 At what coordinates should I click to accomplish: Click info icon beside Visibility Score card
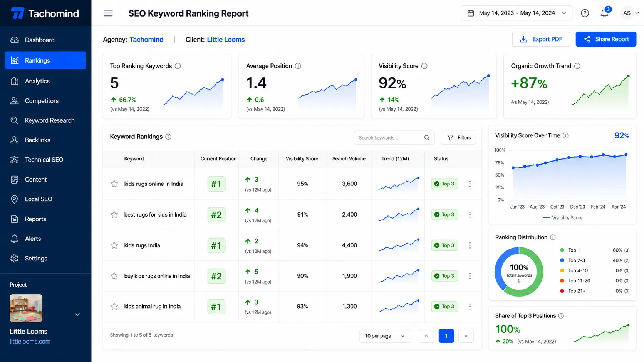point(424,66)
